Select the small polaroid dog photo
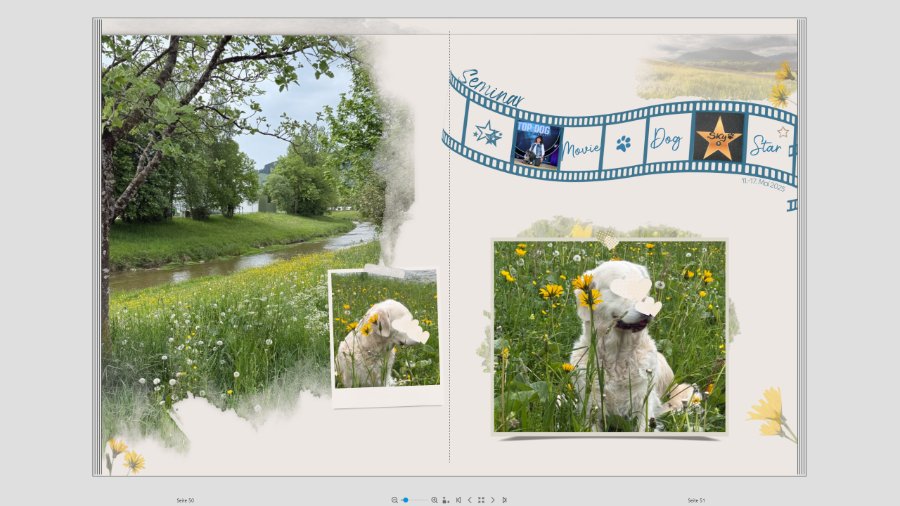This screenshot has height=506, width=900. (x=385, y=332)
